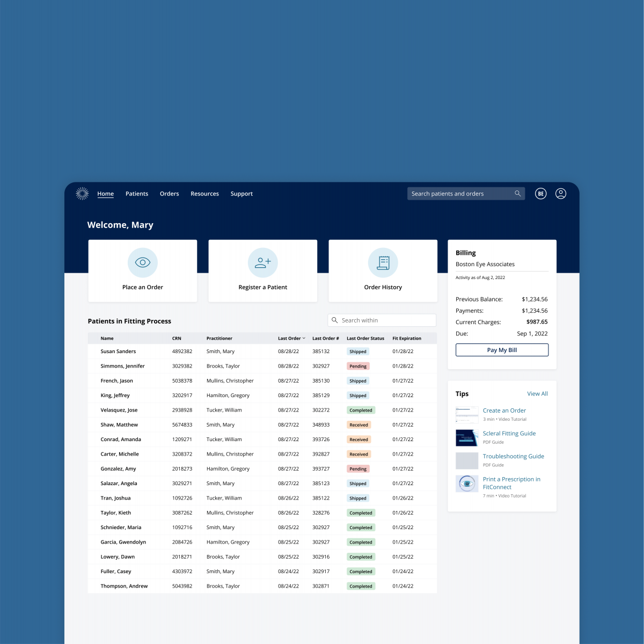Image resolution: width=644 pixels, height=644 pixels.
Task: Click the Scleral Fitting Guide thumbnail
Action: point(467,437)
